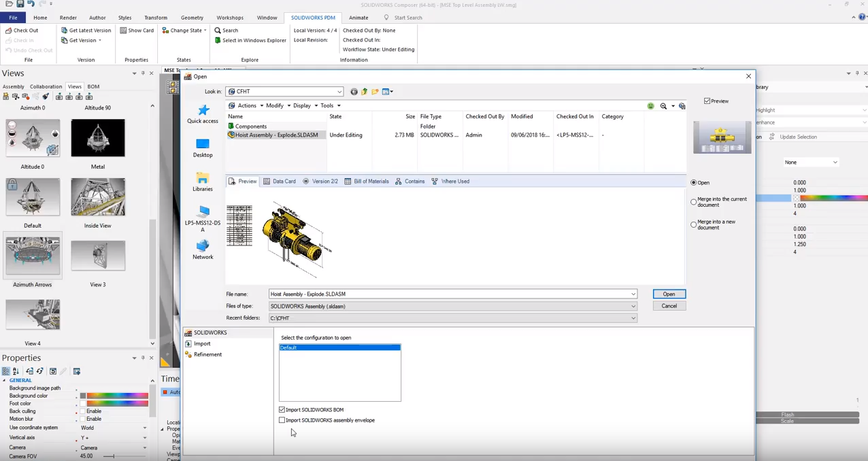Select Merge into a new document
The width and height of the screenshot is (868, 461).
pyautogui.click(x=694, y=224)
